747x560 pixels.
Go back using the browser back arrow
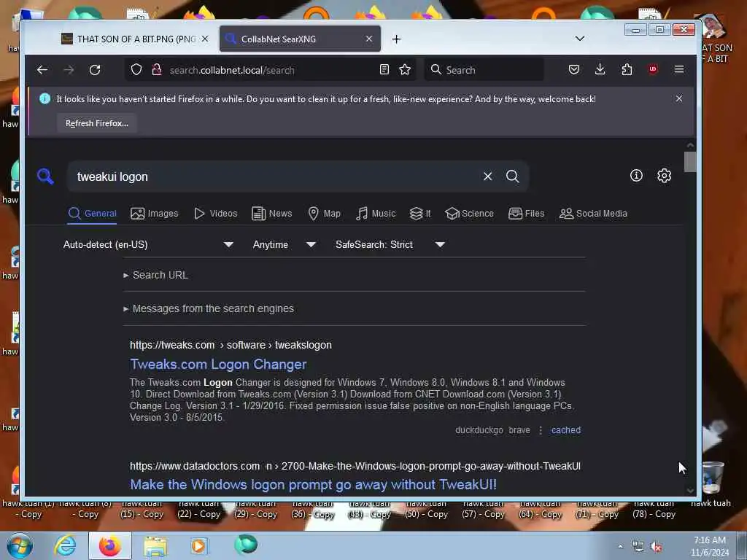coord(42,70)
